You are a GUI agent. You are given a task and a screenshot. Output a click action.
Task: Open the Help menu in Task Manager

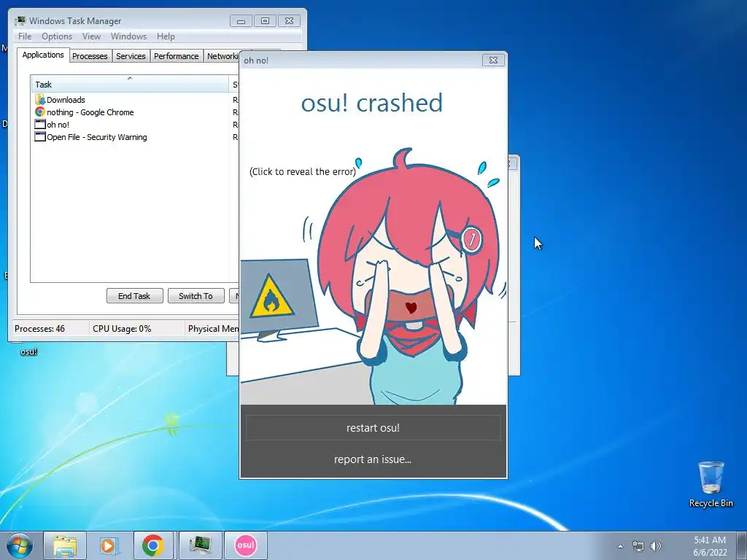point(166,36)
